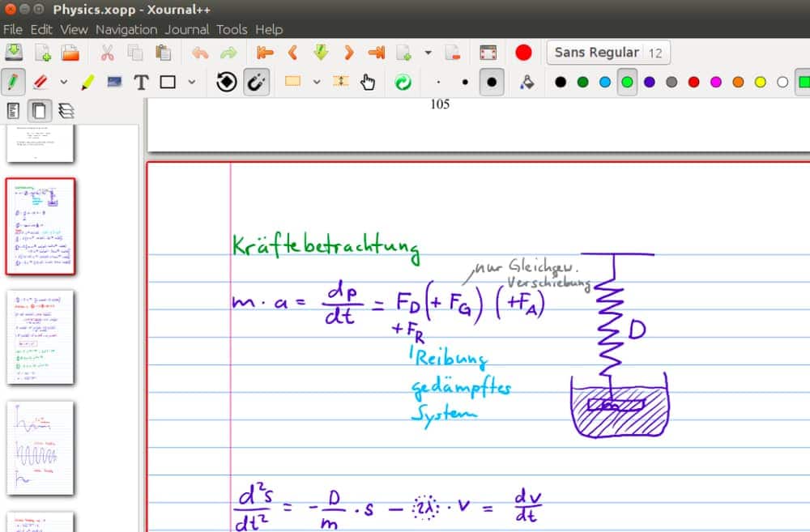Select the Pen tool

point(14,82)
